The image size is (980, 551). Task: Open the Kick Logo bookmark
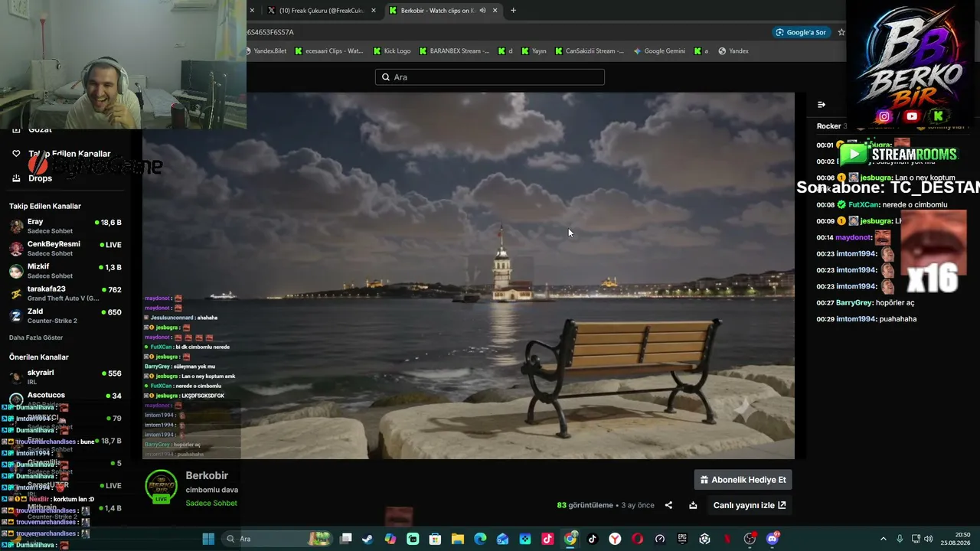click(x=392, y=51)
